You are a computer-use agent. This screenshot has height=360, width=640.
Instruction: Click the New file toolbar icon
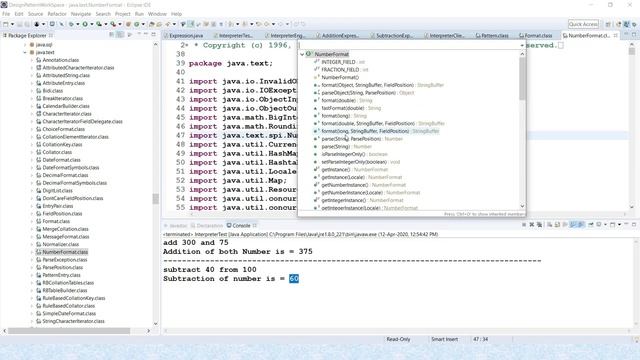click(6, 24)
